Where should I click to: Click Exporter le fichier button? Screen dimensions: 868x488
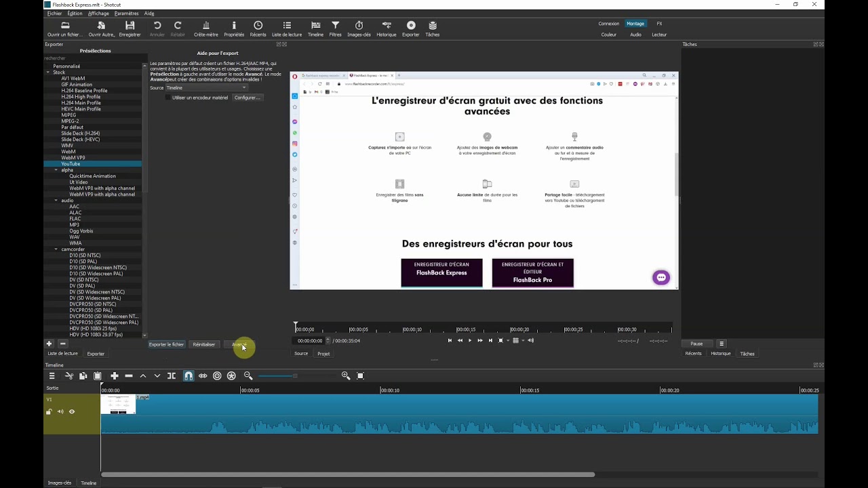pyautogui.click(x=166, y=344)
